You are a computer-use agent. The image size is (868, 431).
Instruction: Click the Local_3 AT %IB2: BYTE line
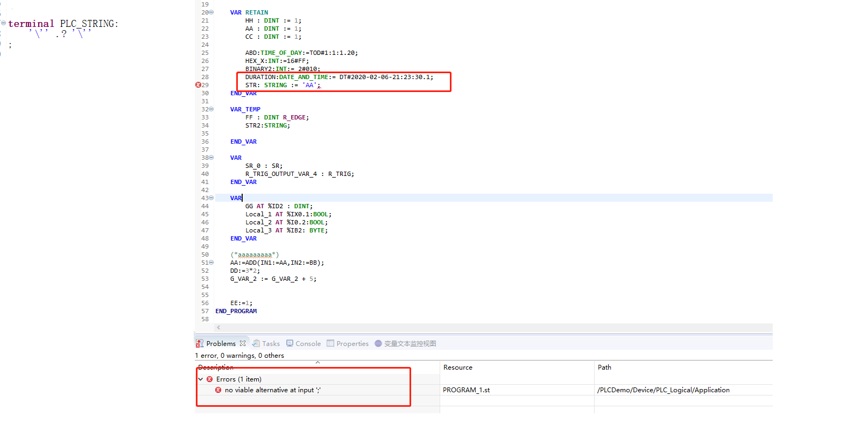click(286, 230)
